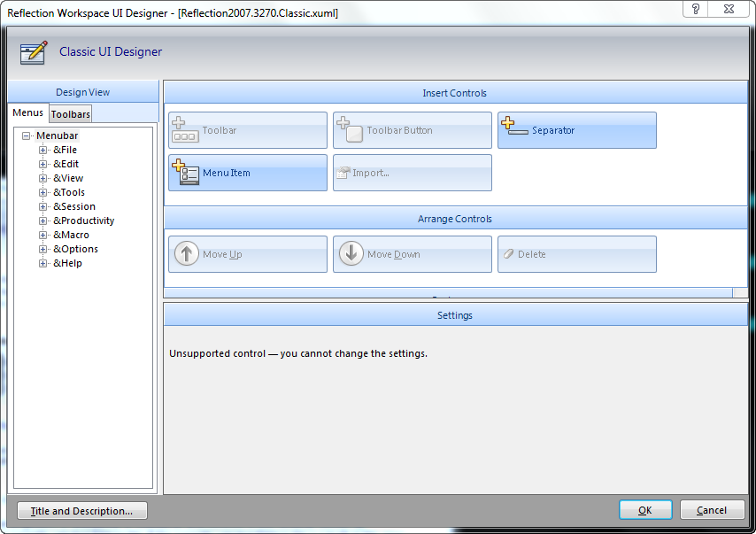This screenshot has height=534, width=756.
Task: Expand the &Macro menu node
Action: coord(42,236)
